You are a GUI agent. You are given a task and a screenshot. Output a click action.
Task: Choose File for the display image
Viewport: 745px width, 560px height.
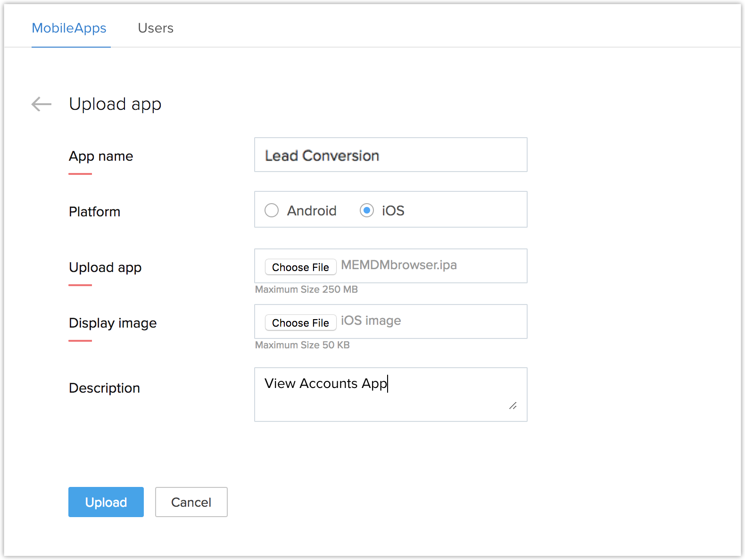[x=300, y=323]
